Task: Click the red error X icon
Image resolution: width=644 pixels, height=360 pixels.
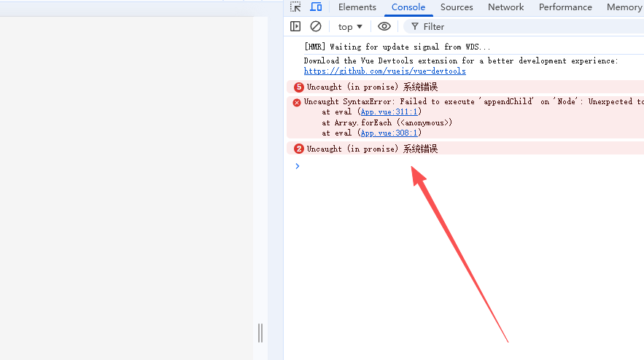Action: (297, 102)
